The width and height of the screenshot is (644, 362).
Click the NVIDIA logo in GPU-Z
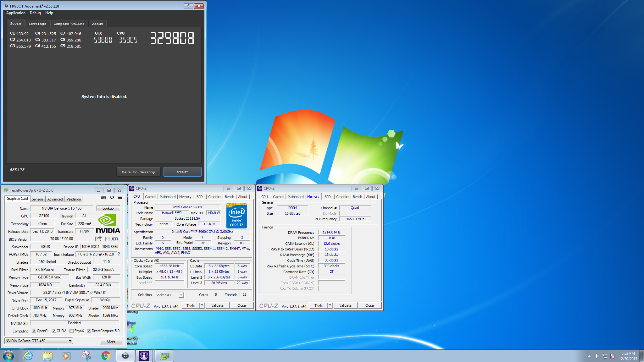point(108,224)
